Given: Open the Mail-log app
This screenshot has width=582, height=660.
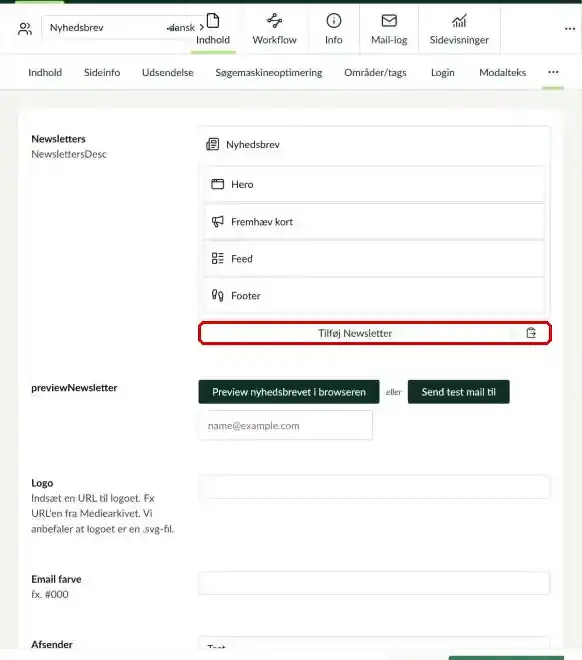Looking at the screenshot, I should (389, 29).
